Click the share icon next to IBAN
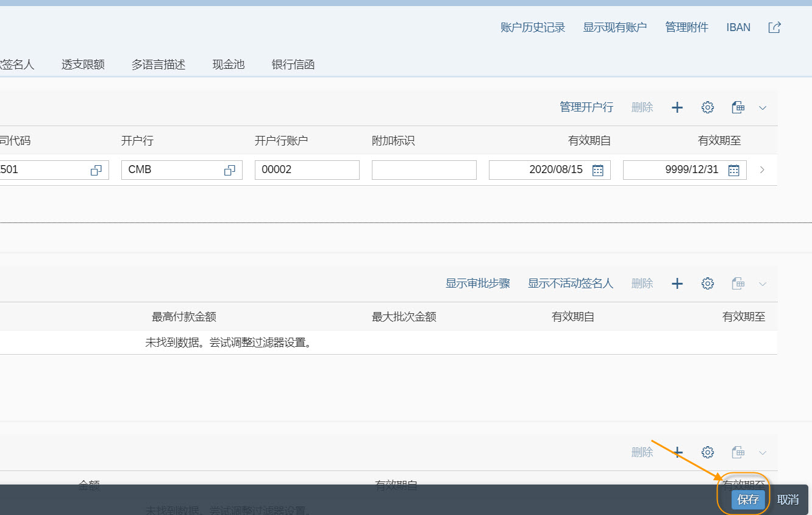This screenshot has height=515, width=812. [x=774, y=27]
